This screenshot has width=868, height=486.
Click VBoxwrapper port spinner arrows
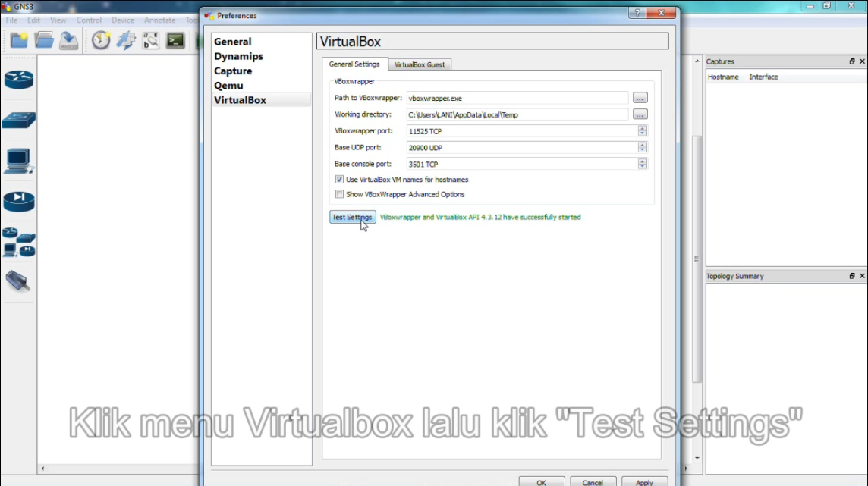(x=642, y=131)
